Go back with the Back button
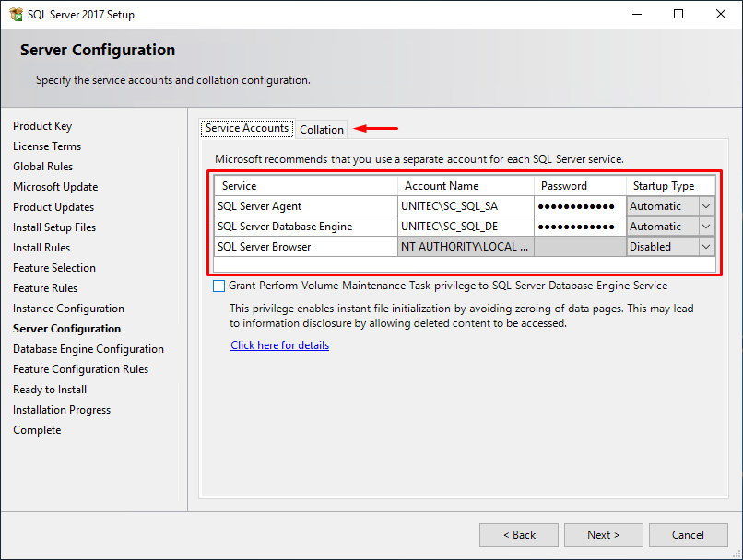 519,535
